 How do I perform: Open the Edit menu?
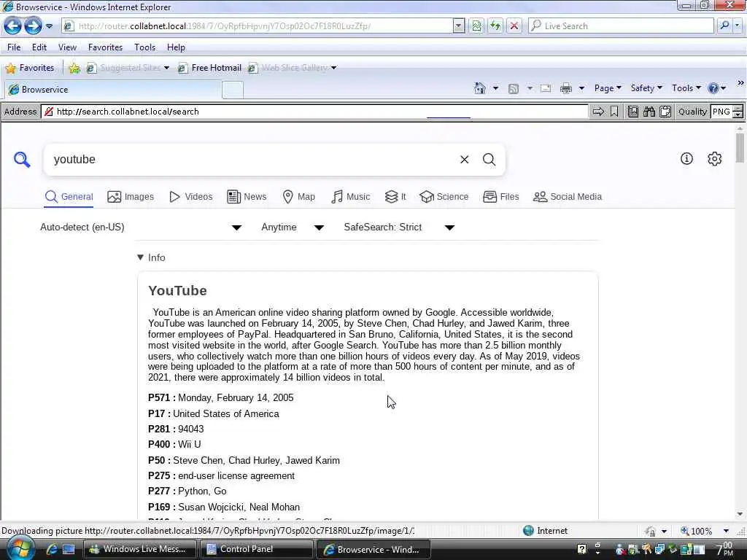39,47
